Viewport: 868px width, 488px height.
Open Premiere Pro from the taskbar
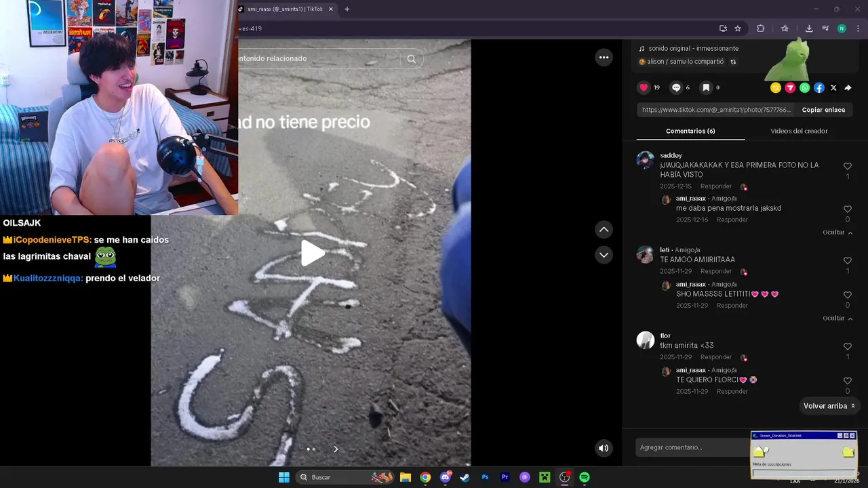(505, 477)
